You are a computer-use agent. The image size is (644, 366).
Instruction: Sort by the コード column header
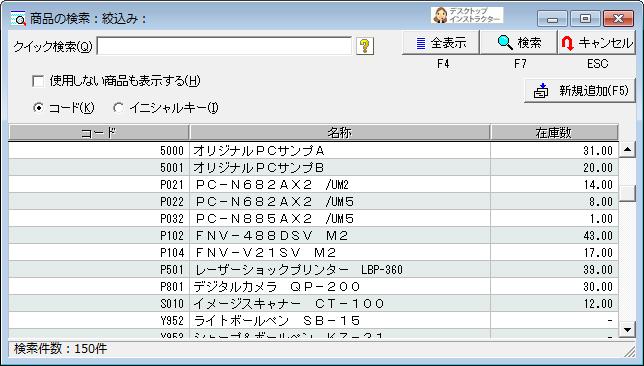(x=99, y=133)
